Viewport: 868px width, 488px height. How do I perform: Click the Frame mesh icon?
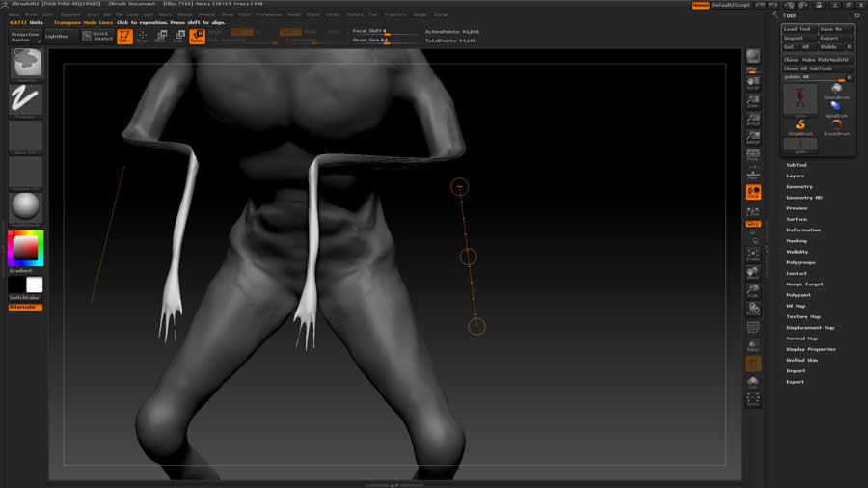pos(753,255)
